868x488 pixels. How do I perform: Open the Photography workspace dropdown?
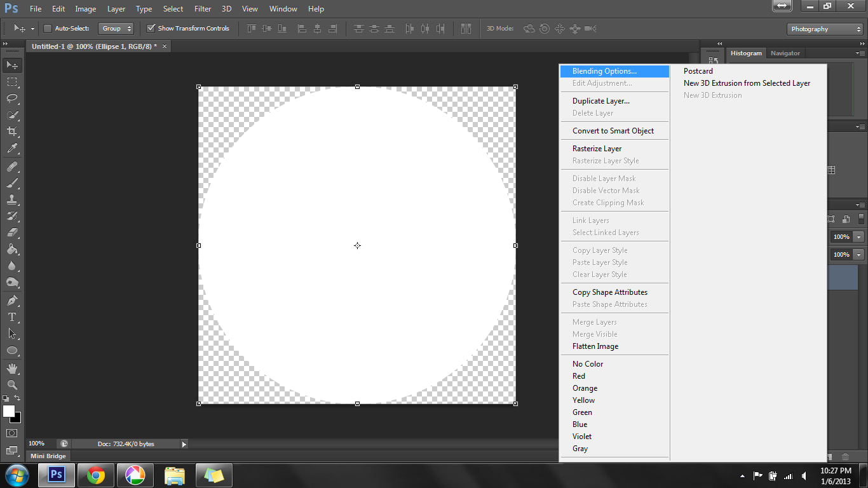(824, 29)
